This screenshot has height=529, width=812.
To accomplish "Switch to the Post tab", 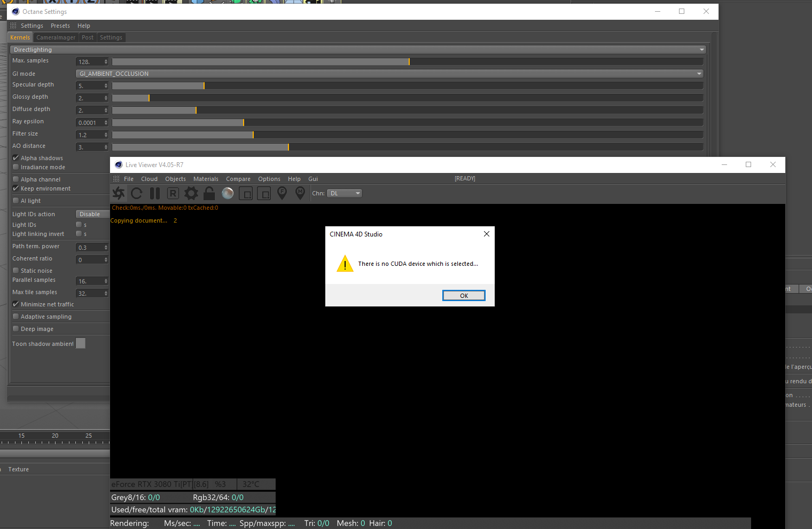I will [88, 37].
